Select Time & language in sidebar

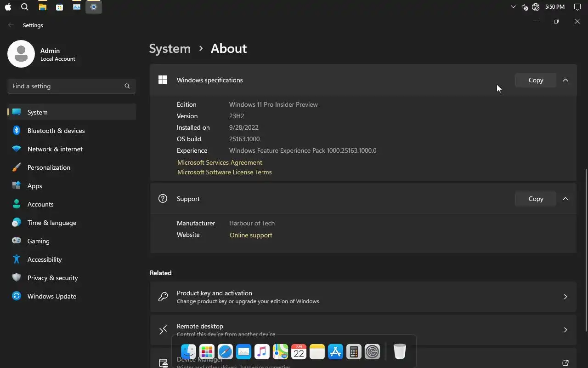tap(52, 223)
